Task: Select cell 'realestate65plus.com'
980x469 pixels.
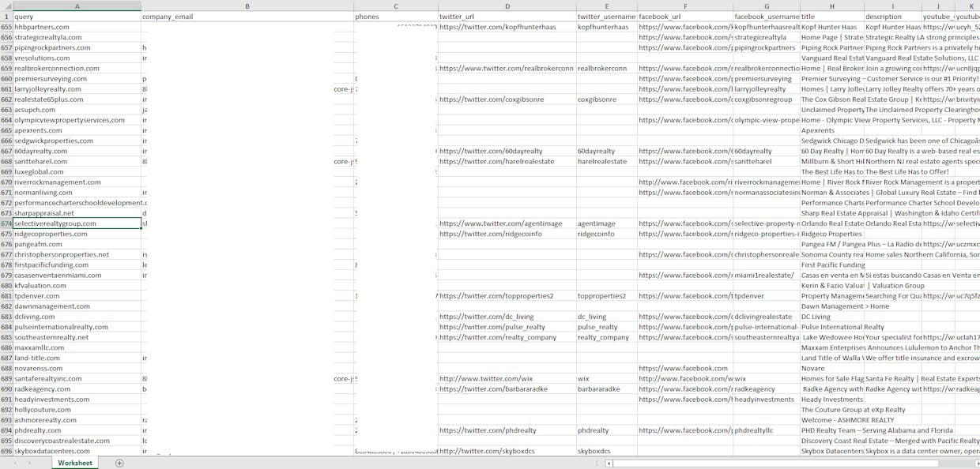Action: pos(77,99)
